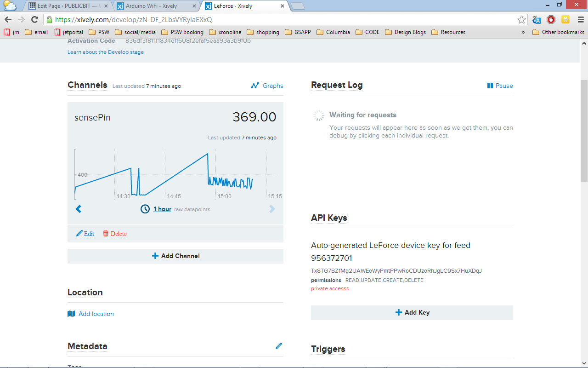Click the clock icon beside 1 hour
This screenshot has width=588, height=368.
coord(145,209)
